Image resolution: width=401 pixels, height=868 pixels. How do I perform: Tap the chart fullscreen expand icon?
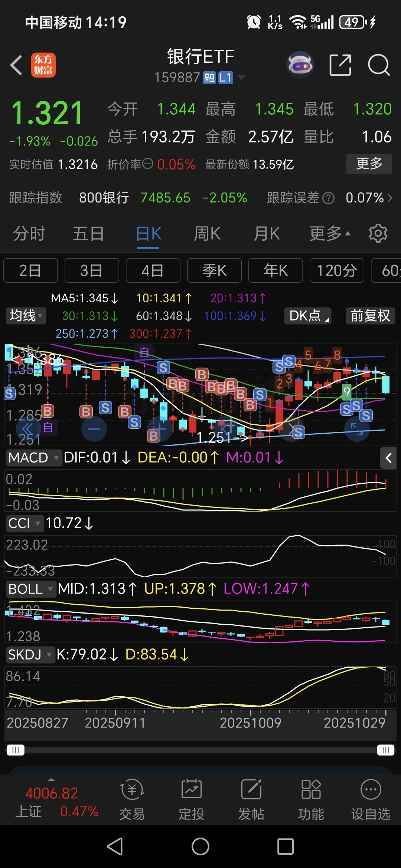coord(357,429)
